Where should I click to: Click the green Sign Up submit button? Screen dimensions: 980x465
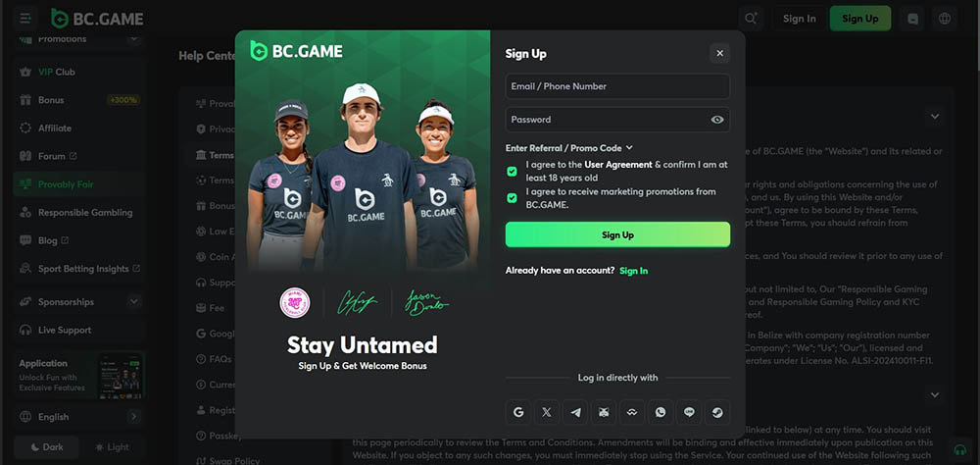click(617, 234)
